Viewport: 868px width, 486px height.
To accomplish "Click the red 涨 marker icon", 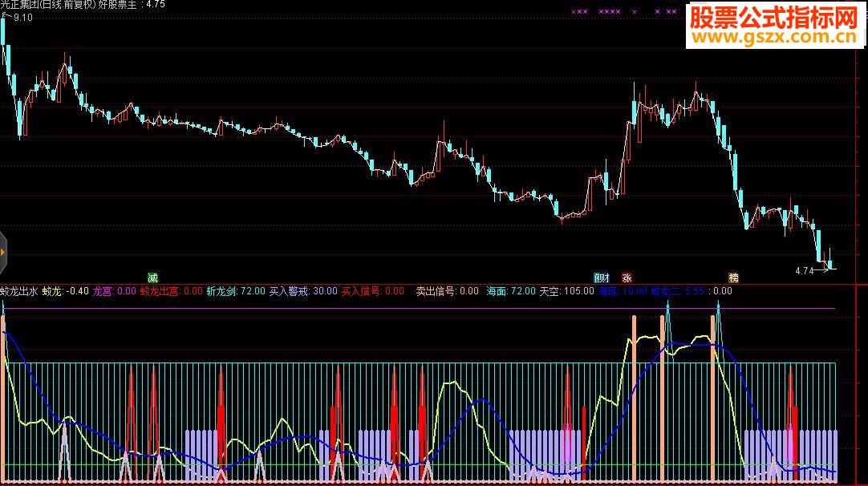I will [x=627, y=277].
